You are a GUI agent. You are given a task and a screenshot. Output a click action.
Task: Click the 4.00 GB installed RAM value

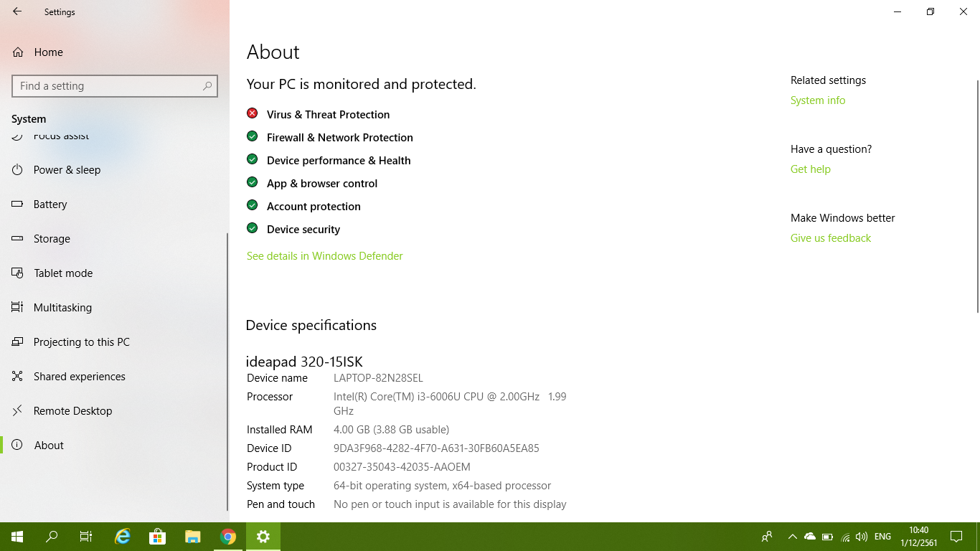(391, 429)
